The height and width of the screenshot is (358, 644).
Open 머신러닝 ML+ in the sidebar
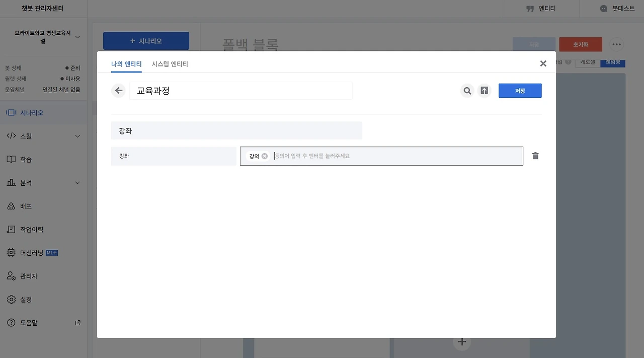click(x=43, y=253)
